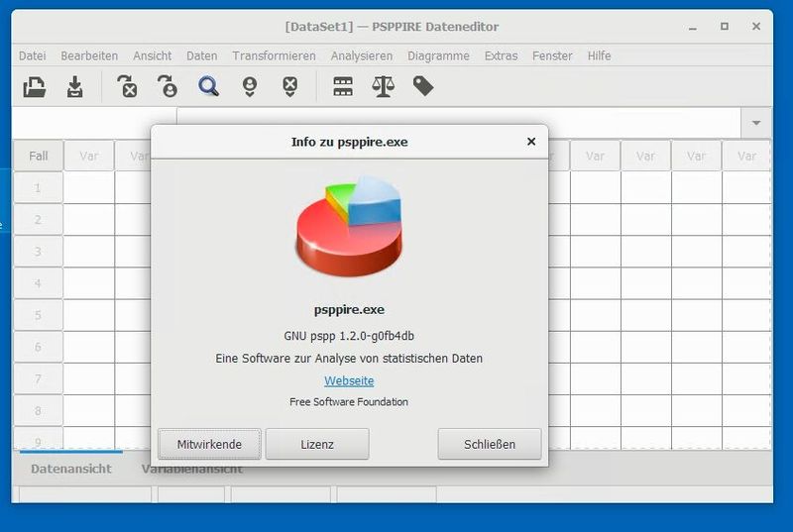
Task: Open Find with the magnifier icon
Action: click(208, 86)
